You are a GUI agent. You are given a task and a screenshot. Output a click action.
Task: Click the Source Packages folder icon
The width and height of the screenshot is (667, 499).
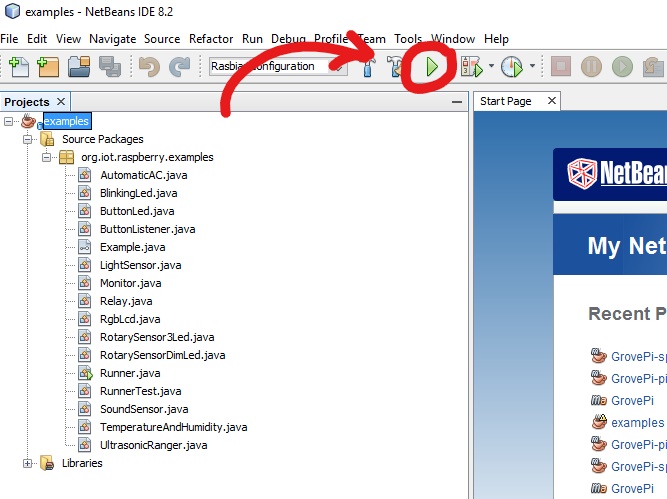coord(47,139)
